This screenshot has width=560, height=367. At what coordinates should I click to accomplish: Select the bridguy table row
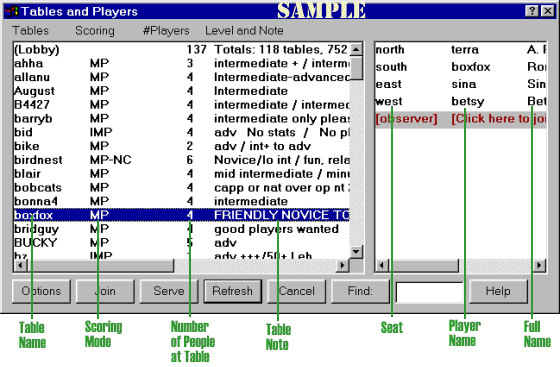click(181, 229)
